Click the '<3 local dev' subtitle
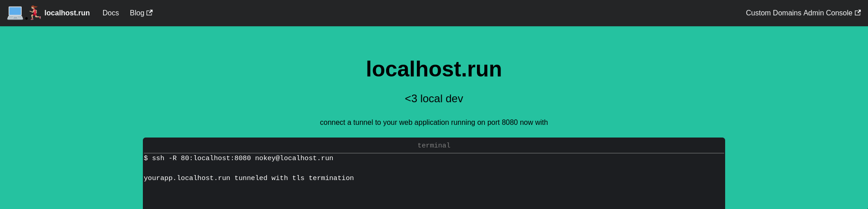This screenshot has height=209, width=868. coord(434,99)
